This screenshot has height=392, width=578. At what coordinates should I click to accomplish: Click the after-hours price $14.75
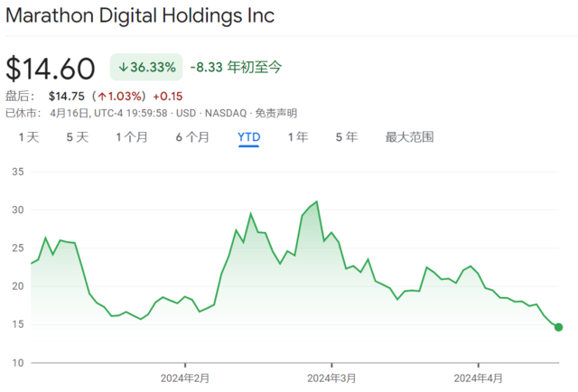(x=66, y=96)
